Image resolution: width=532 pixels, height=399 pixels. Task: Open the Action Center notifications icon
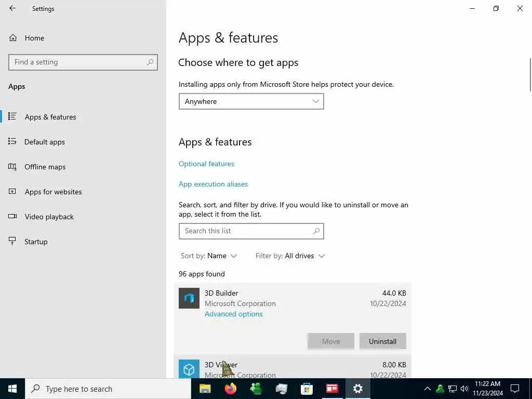[515, 389]
